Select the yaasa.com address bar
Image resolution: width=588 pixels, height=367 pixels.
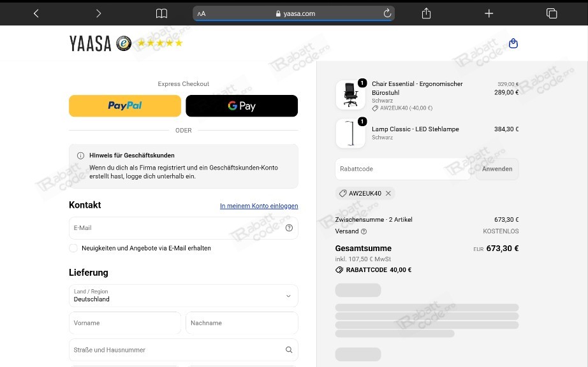click(x=293, y=13)
